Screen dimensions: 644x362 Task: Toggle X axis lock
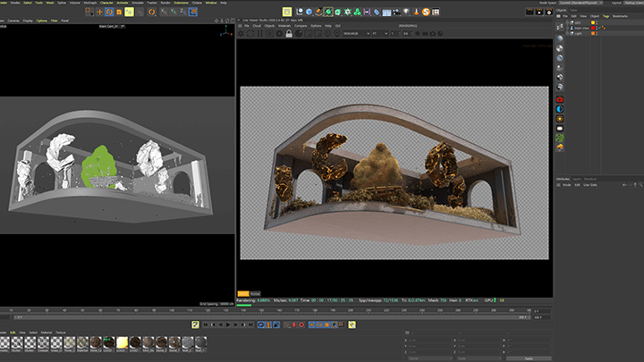click(164, 12)
